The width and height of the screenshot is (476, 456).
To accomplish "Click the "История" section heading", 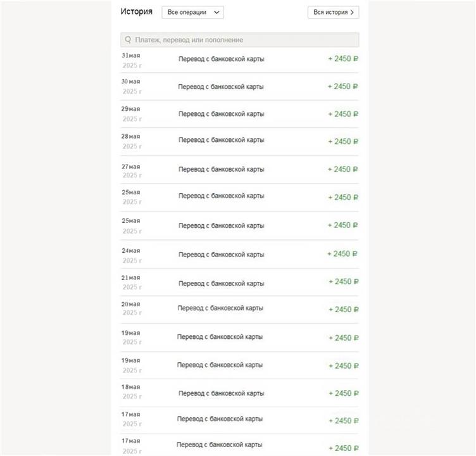I will pos(136,11).
